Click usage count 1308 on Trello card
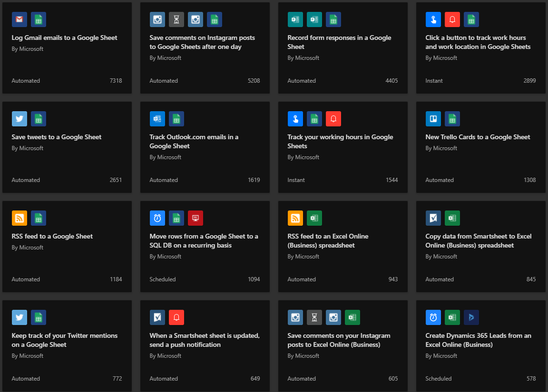 529,180
